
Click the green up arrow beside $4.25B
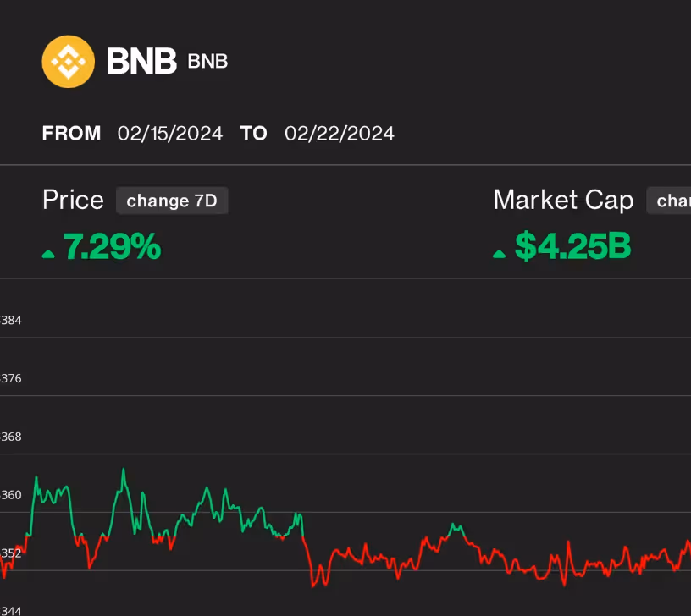click(500, 254)
